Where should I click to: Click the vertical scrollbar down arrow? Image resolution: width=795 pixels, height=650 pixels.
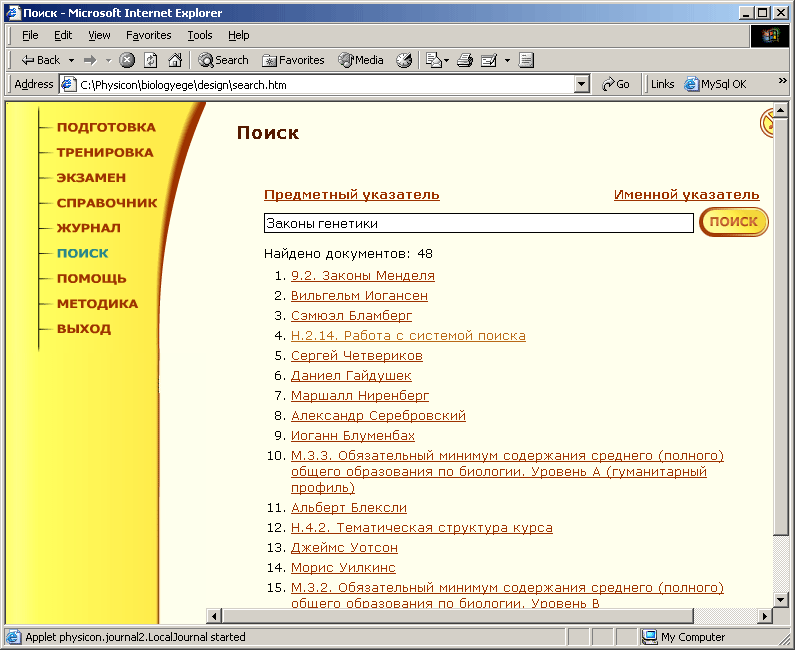point(781,600)
